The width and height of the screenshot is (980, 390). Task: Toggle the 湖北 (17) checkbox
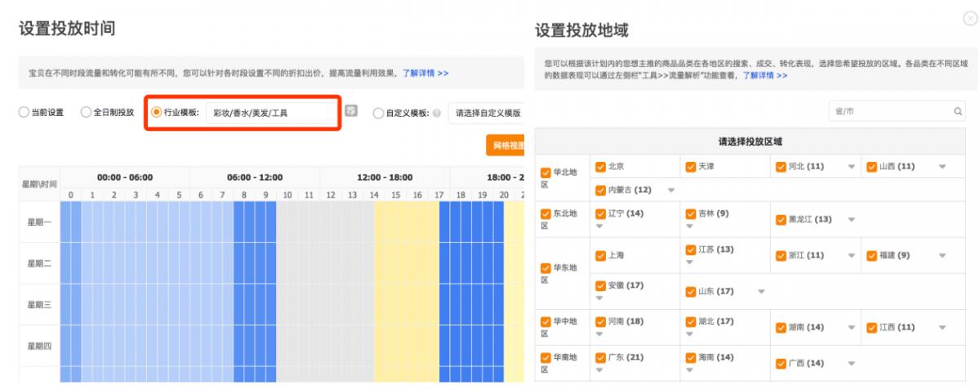[691, 321]
